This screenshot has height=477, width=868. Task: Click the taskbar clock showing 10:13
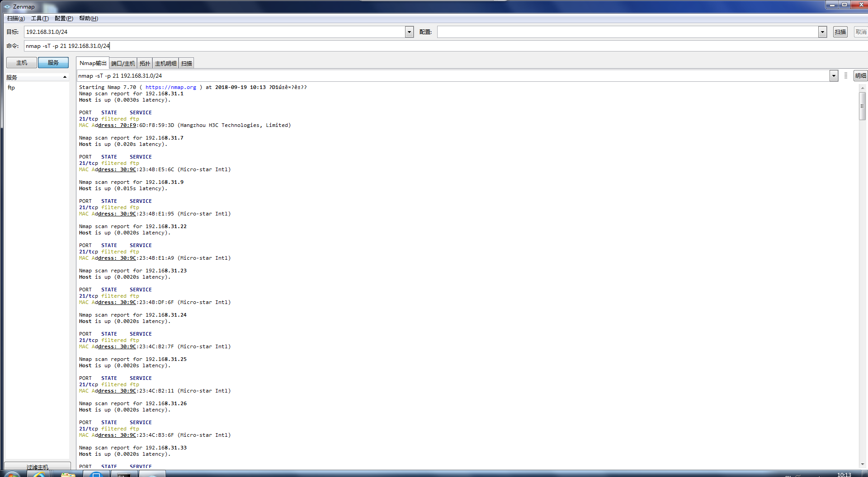844,474
